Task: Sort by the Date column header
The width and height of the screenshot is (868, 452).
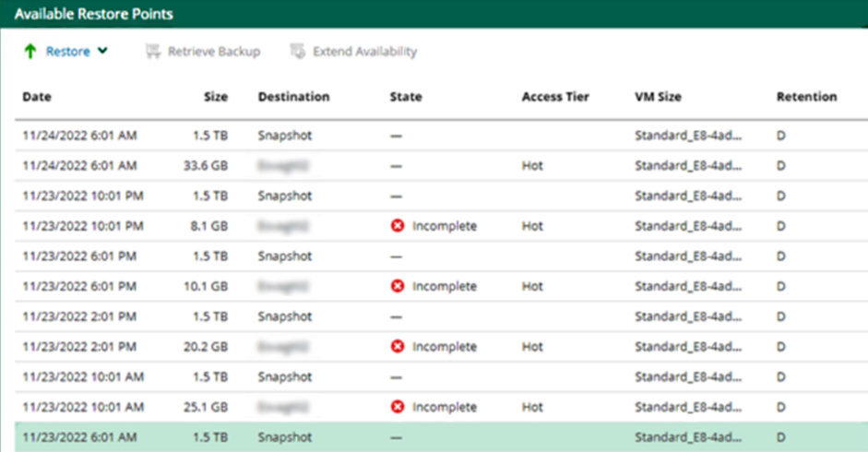Action: 37,97
